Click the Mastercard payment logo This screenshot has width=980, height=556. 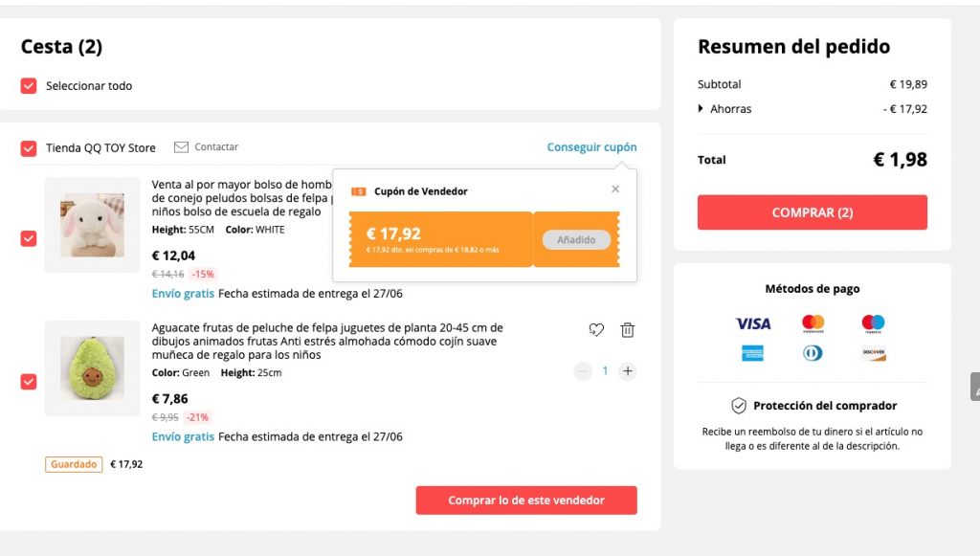click(x=813, y=323)
